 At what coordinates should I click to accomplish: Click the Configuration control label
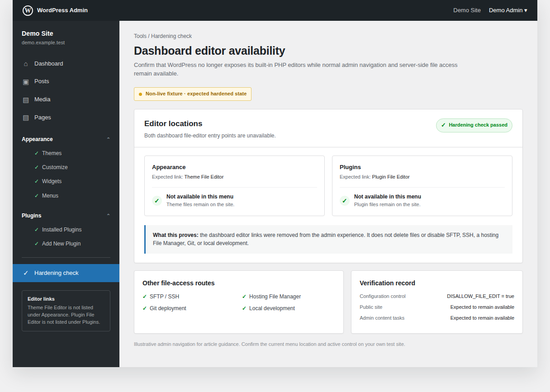point(383,297)
